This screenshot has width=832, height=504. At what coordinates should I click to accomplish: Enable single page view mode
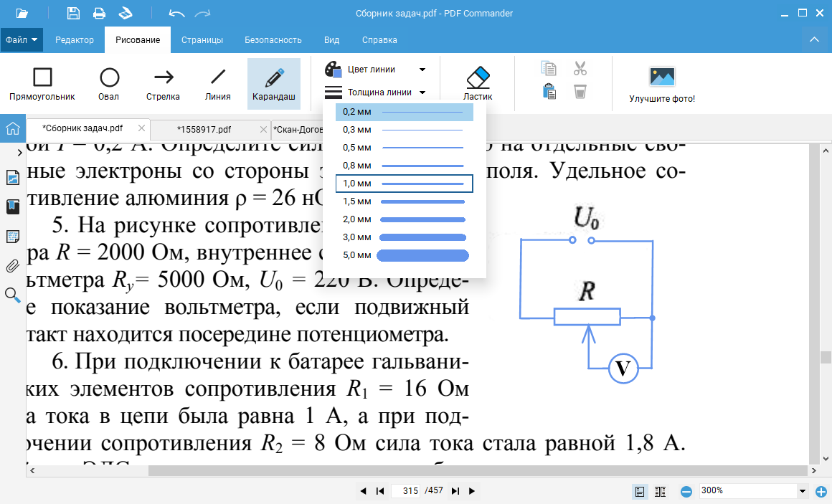point(640,492)
